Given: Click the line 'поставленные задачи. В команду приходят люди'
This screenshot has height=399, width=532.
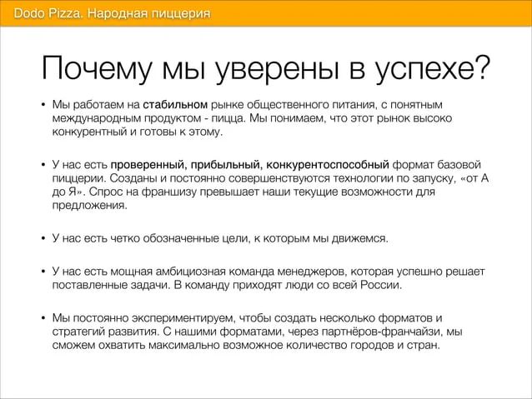Looking at the screenshot, I should coord(227,285).
